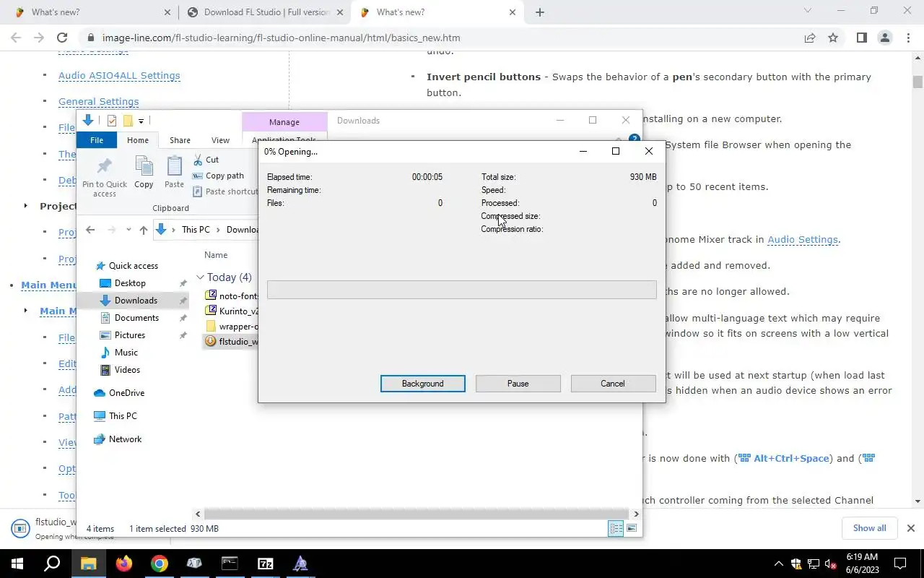Click the horizontal scrollbar in Explorer
Screen dimensions: 924x578
point(415,514)
